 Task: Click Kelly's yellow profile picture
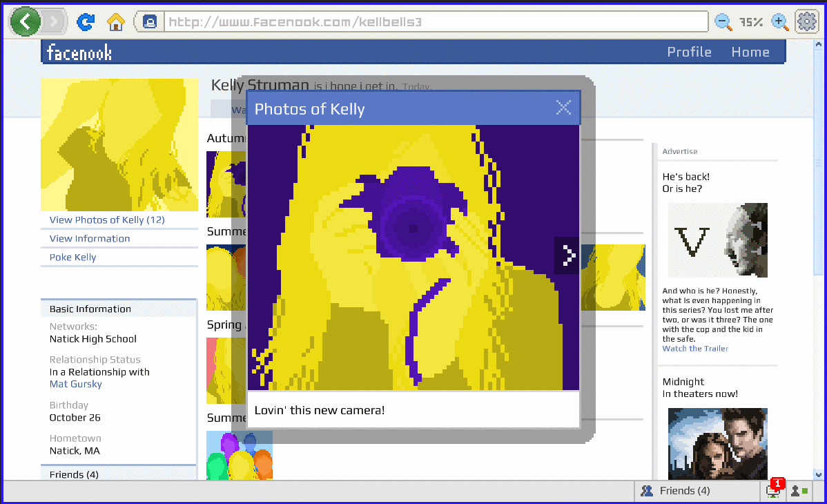point(119,144)
